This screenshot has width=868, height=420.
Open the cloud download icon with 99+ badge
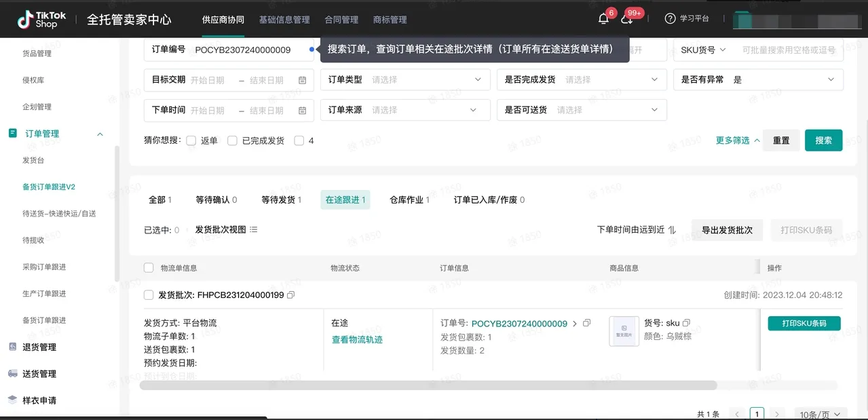627,19
